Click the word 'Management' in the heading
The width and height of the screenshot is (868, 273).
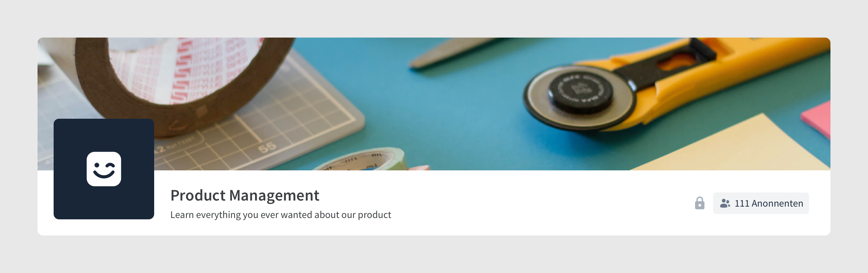pyautogui.click(x=274, y=196)
